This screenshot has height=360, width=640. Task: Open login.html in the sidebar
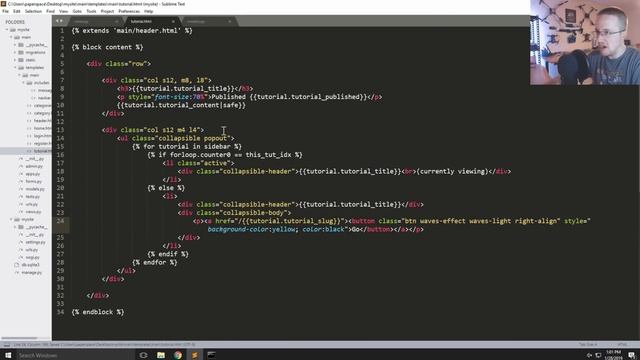(x=42, y=136)
